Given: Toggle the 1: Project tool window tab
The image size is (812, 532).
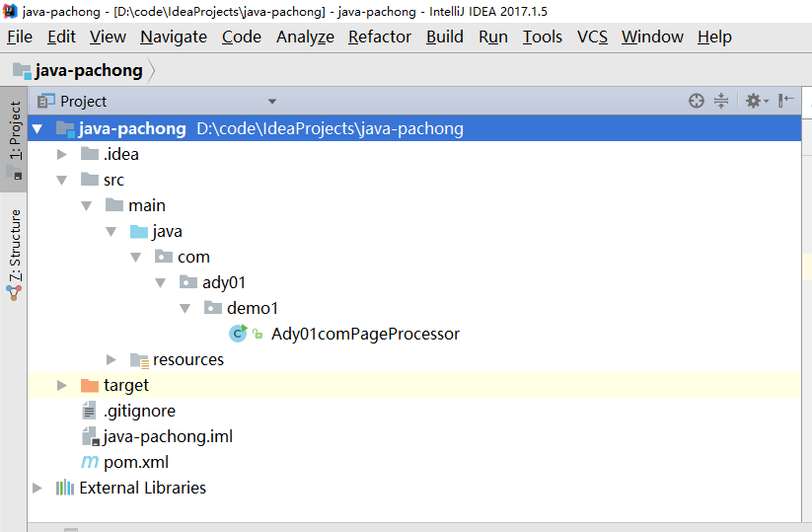Looking at the screenshot, I should click(x=14, y=139).
